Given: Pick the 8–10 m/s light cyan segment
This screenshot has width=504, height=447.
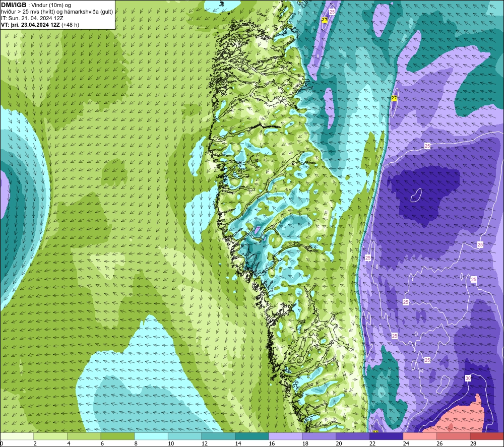Looking at the screenshot, I should tap(151, 436).
